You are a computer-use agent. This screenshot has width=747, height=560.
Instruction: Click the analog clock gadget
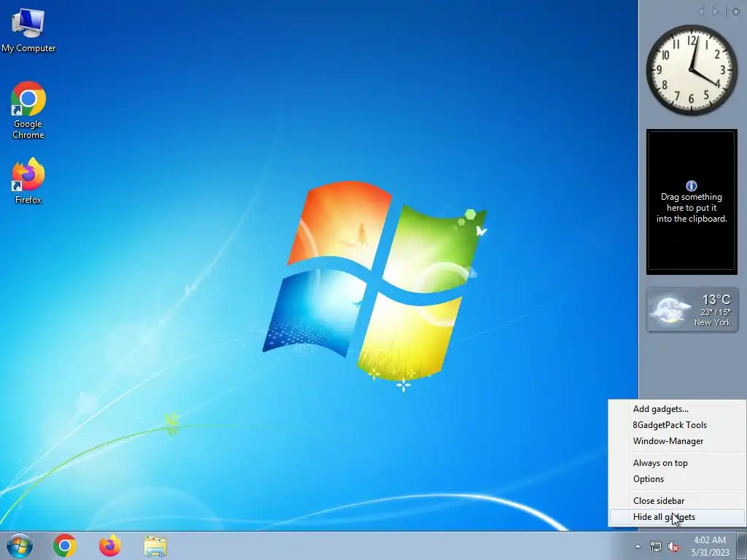pyautogui.click(x=692, y=70)
